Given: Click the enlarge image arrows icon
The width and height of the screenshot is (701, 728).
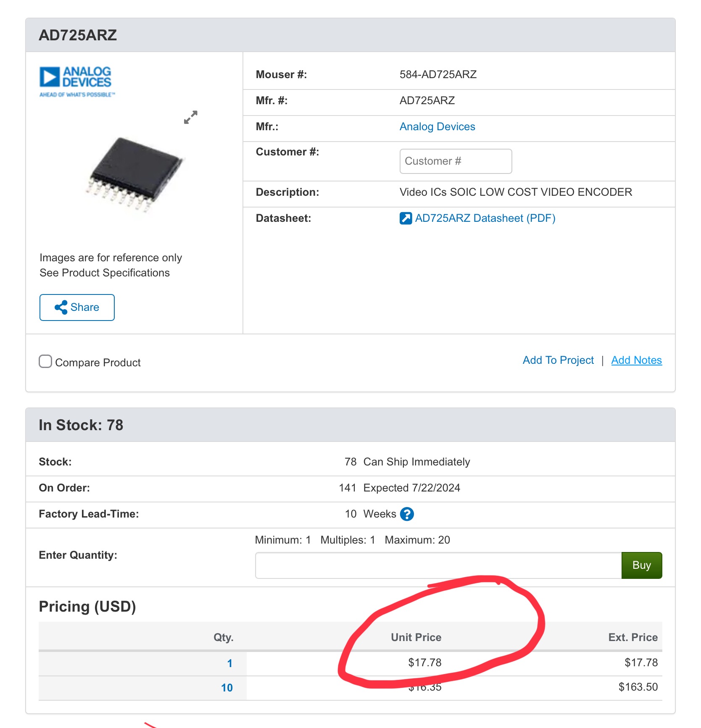Looking at the screenshot, I should click(x=190, y=117).
